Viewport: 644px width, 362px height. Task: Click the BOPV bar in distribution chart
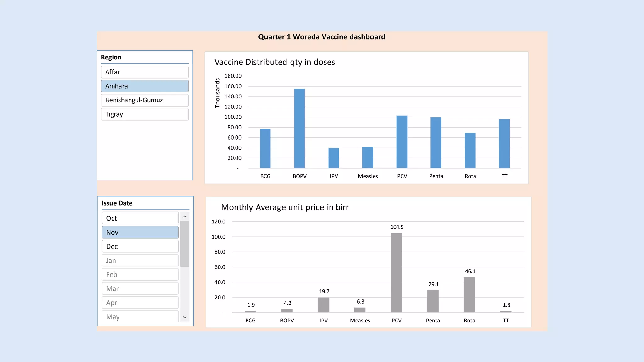click(299, 128)
